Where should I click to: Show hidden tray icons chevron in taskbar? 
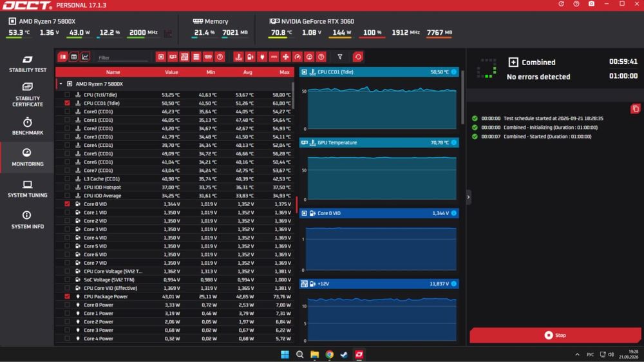(577, 354)
